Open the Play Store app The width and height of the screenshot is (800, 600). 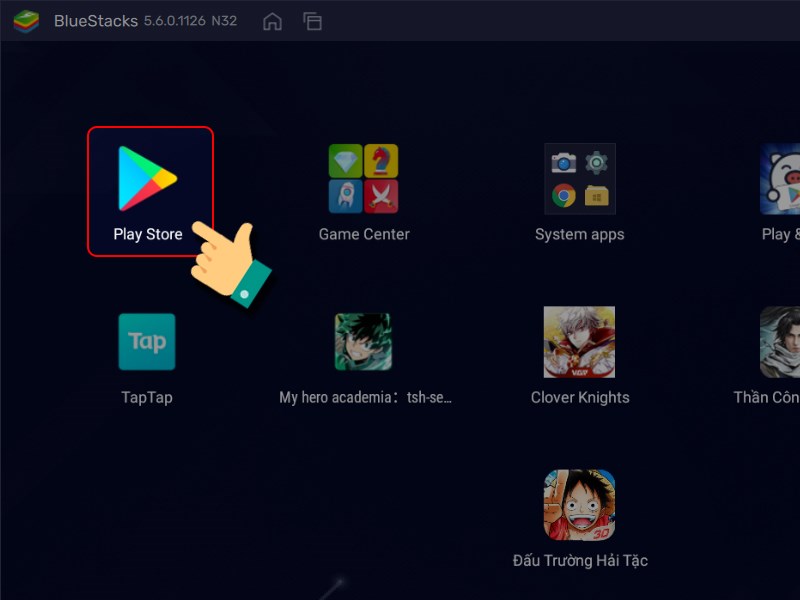point(148,179)
